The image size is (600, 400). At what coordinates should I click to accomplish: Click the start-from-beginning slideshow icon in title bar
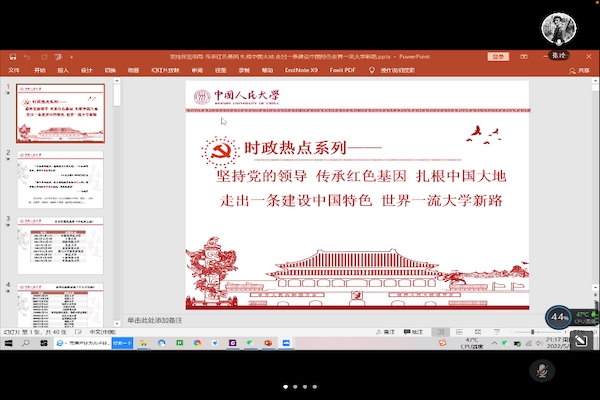click(x=58, y=57)
